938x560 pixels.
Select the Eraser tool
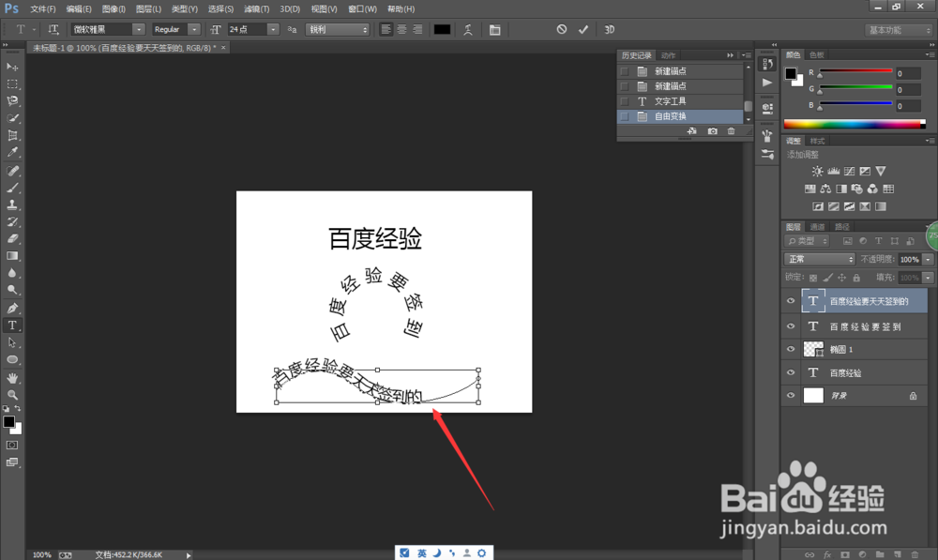pyautogui.click(x=12, y=238)
